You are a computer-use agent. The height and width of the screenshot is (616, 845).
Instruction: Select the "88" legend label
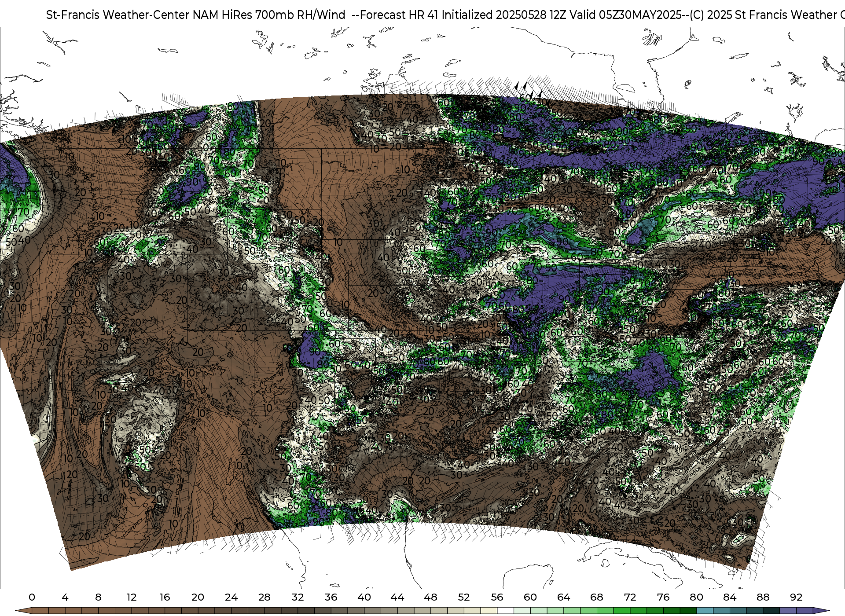pos(763,597)
